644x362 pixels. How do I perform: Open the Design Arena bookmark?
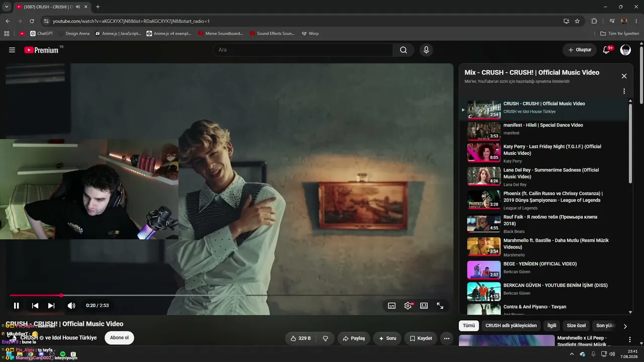74,34
